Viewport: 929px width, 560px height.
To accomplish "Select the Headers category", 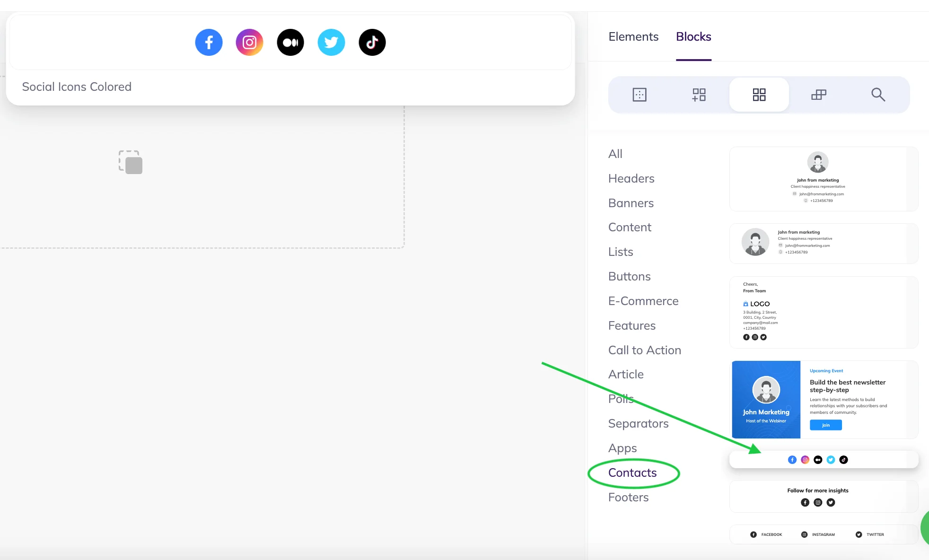I will [631, 178].
